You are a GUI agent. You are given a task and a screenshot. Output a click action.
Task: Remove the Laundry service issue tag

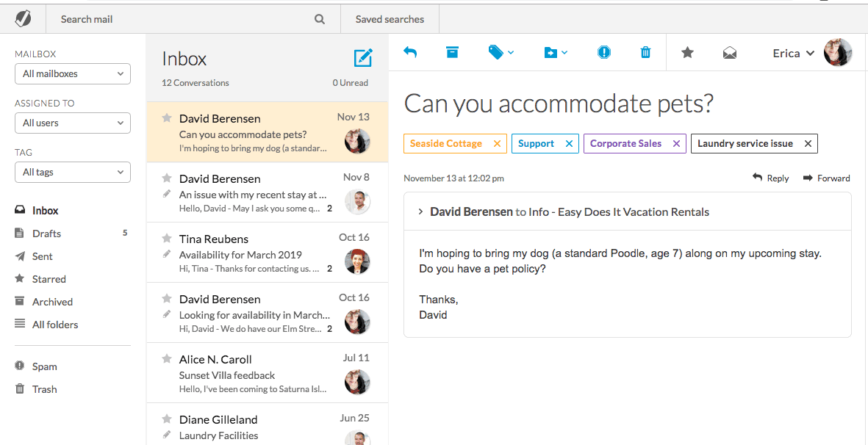[x=807, y=143]
